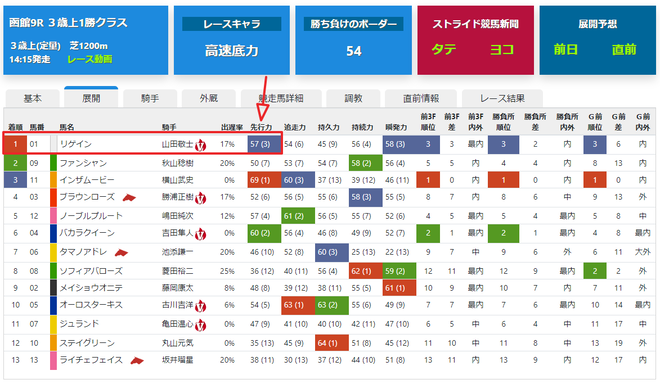This screenshot has height=384, width=660.
Task: Sort by 先行力 column header
Action: click(261, 127)
